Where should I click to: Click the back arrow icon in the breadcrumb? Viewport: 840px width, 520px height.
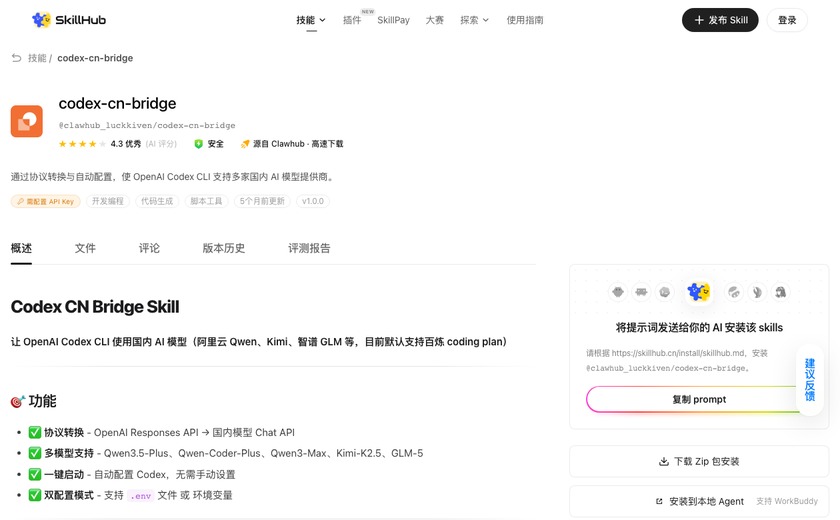pos(17,57)
